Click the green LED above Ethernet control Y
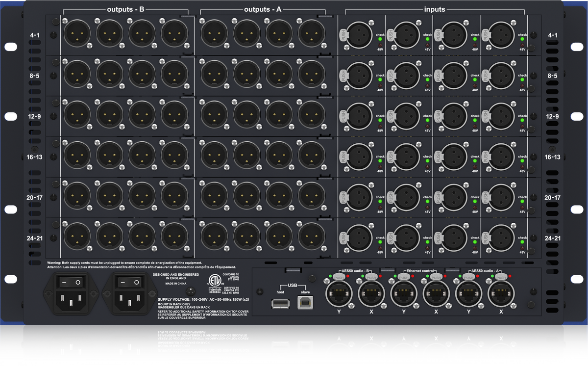Image resolution: width=588 pixels, height=367 pixels. 394,276
